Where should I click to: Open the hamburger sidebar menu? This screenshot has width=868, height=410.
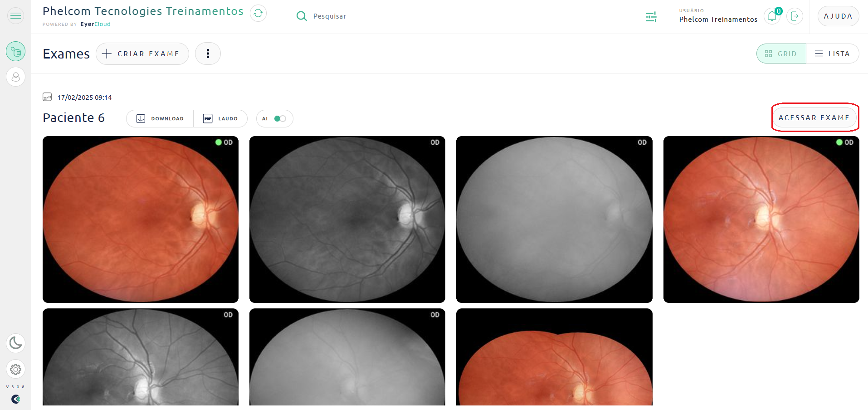[15, 16]
